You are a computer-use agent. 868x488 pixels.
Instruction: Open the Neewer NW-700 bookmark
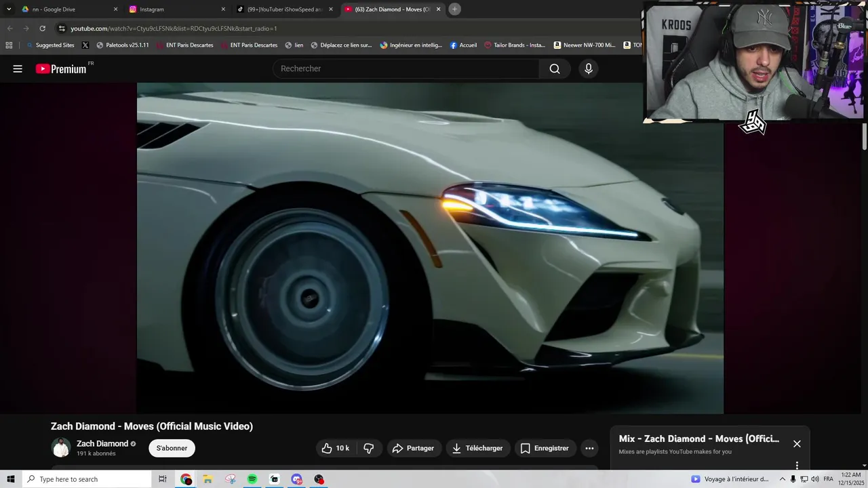pyautogui.click(x=585, y=45)
